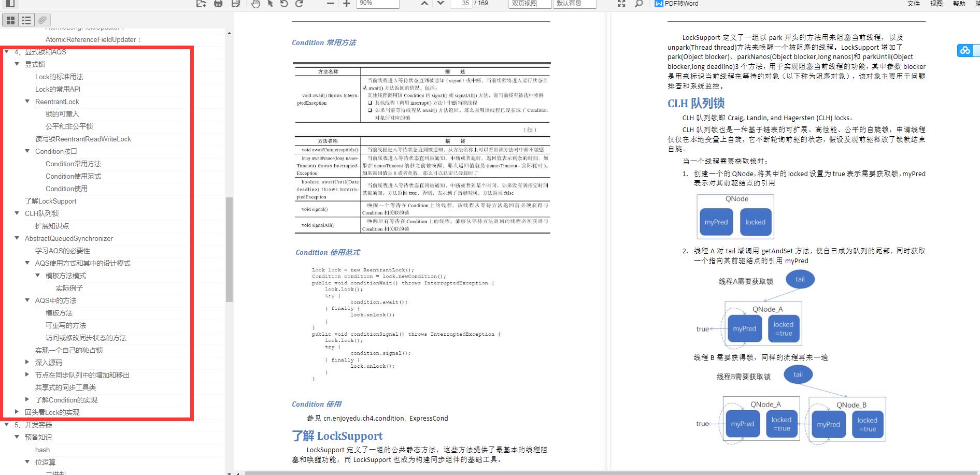Click PDF转Word converter button
The height and width of the screenshot is (475, 980).
pyautogui.click(x=676, y=4)
